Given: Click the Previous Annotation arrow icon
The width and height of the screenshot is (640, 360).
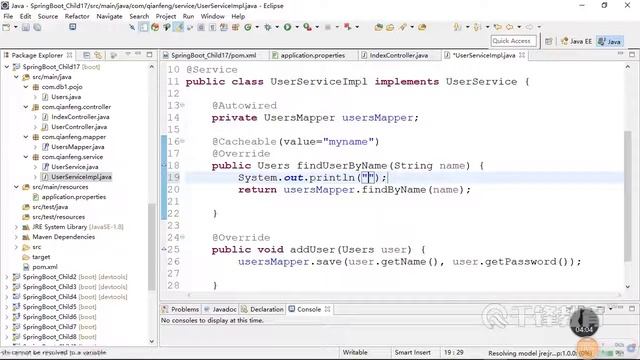Looking at the screenshot, I should click(x=477, y=27).
